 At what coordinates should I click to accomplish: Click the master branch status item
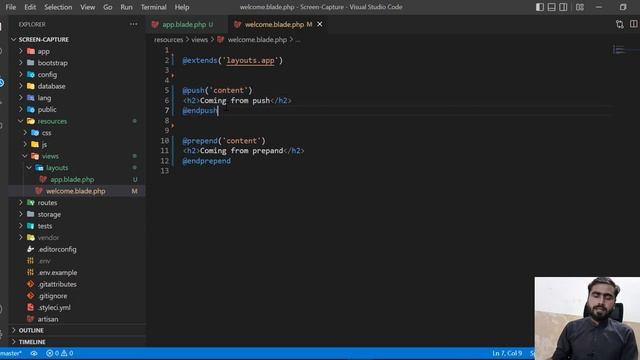click(x=11, y=353)
